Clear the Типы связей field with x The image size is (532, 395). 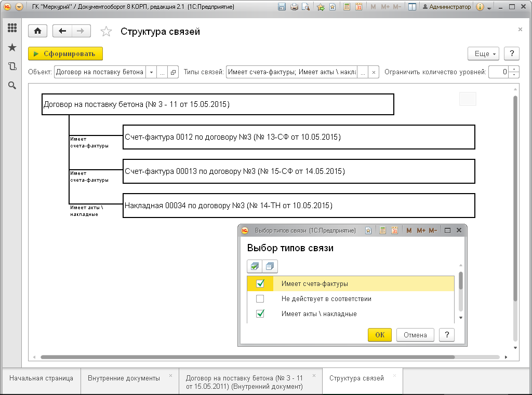pyautogui.click(x=374, y=72)
